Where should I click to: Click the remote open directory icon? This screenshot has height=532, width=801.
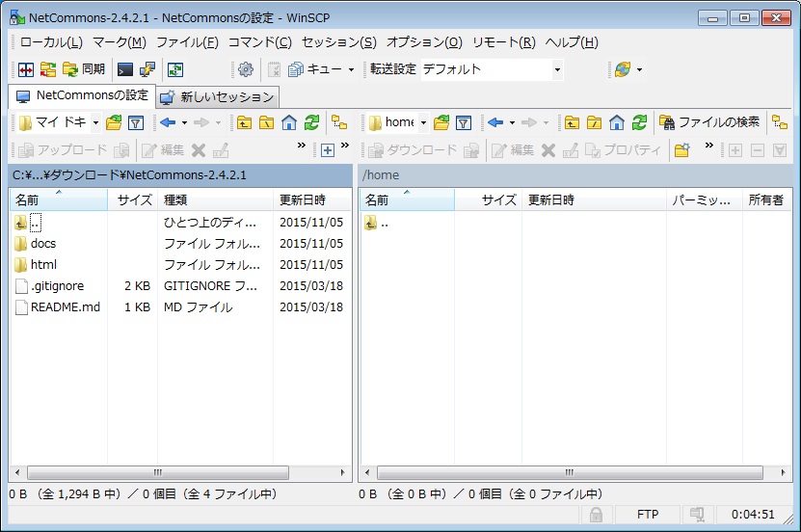441,122
